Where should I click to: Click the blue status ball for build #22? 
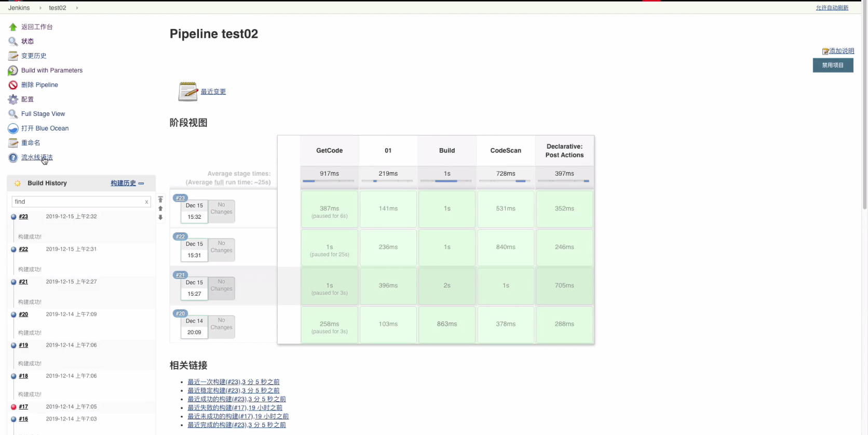(x=13, y=249)
